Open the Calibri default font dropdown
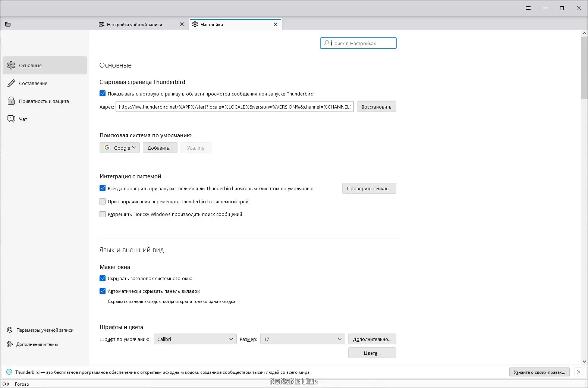The image size is (588, 388). pyautogui.click(x=195, y=339)
